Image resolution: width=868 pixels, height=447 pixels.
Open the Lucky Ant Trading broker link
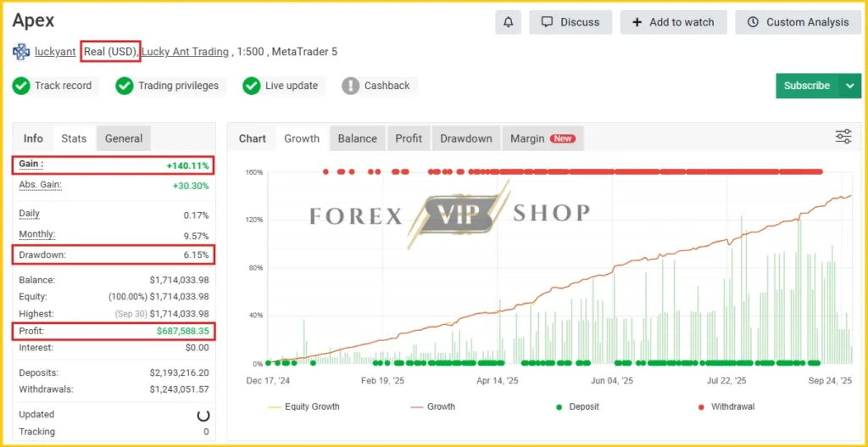point(186,52)
